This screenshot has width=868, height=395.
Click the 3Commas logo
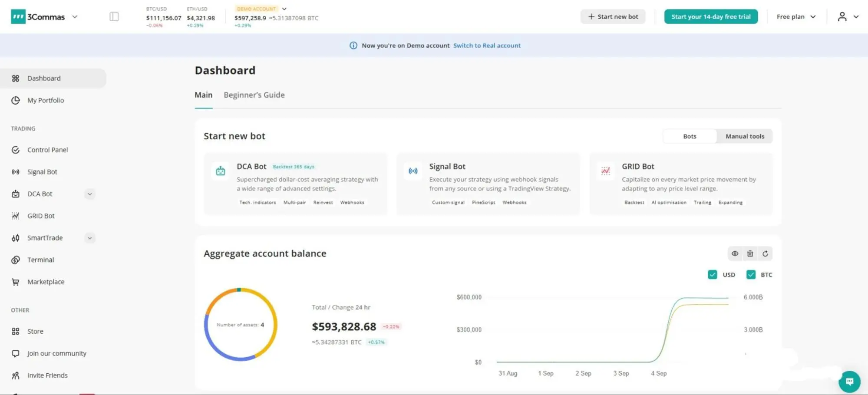click(38, 17)
